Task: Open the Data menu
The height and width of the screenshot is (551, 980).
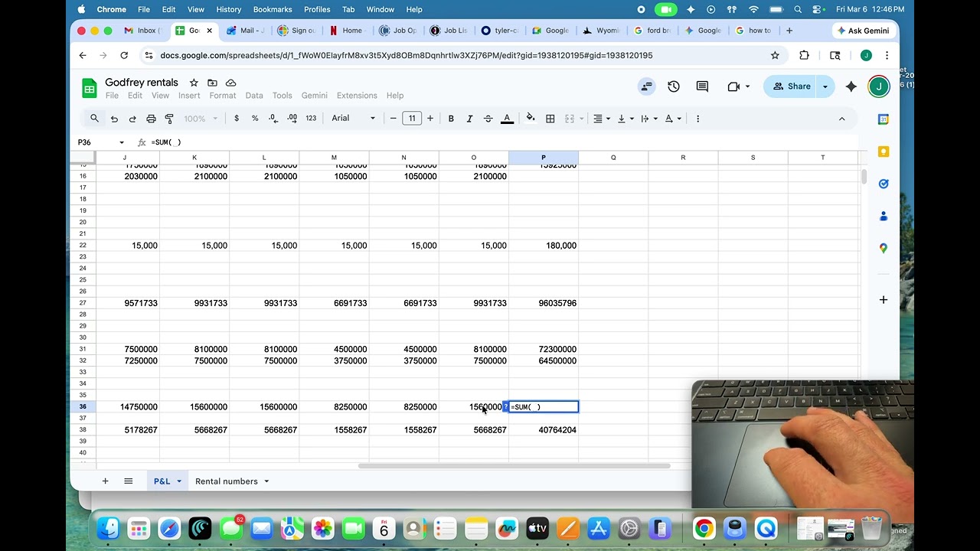Action: (254, 96)
